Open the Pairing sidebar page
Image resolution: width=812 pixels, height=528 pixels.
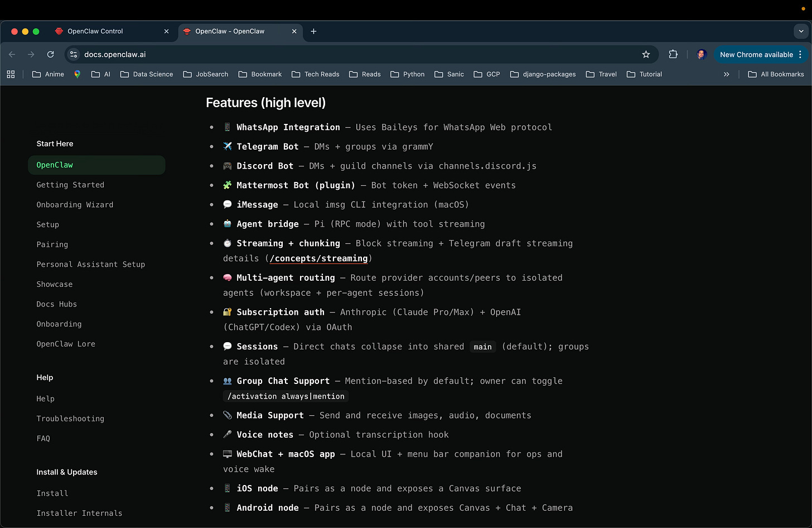pos(52,244)
